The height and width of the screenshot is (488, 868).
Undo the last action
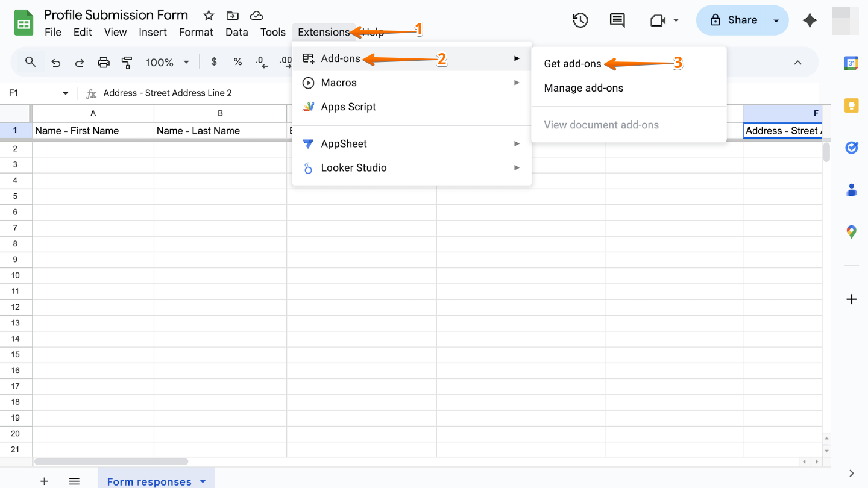tap(55, 62)
